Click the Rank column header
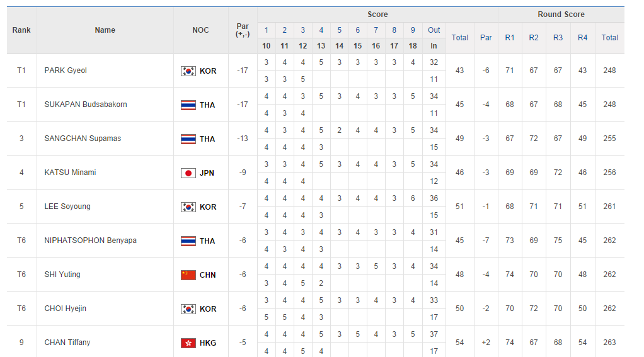The image size is (644, 357). [x=21, y=30]
